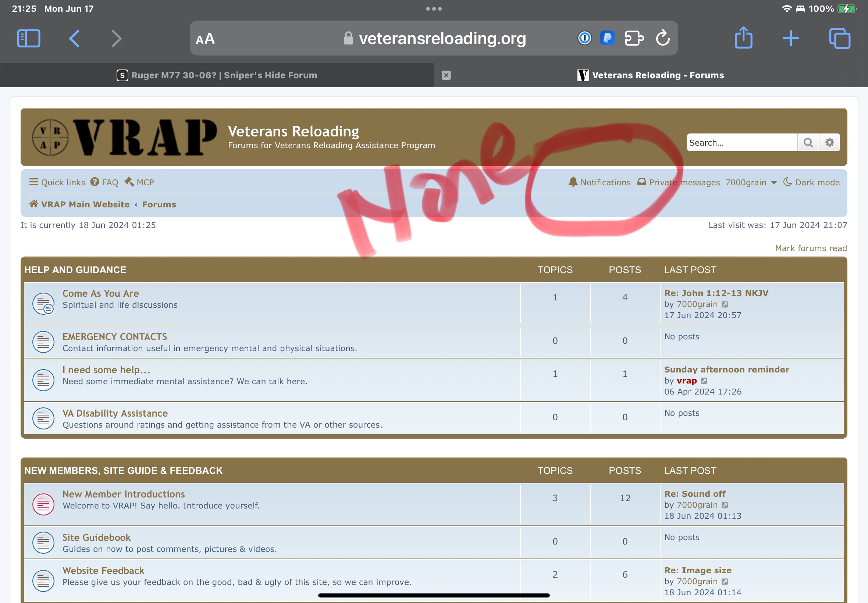The width and height of the screenshot is (868, 603).
Task: Click the Come As You Are forum icon
Action: [x=43, y=303]
